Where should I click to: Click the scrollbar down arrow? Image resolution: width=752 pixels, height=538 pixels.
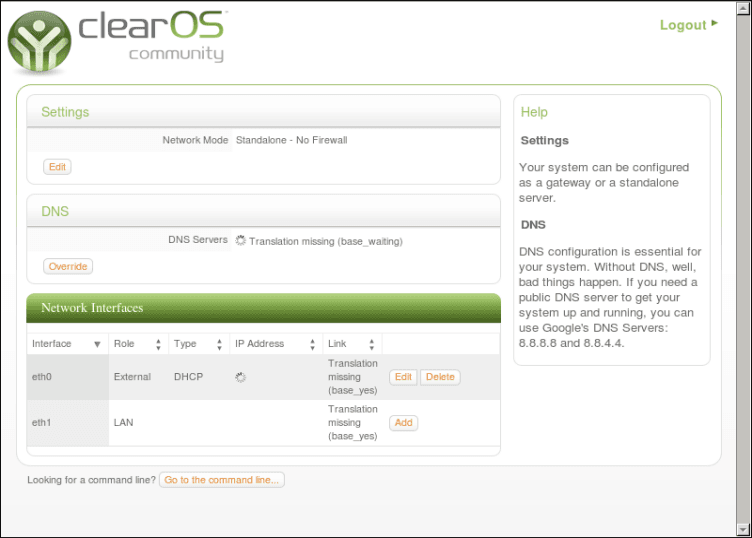pyautogui.click(x=743, y=529)
